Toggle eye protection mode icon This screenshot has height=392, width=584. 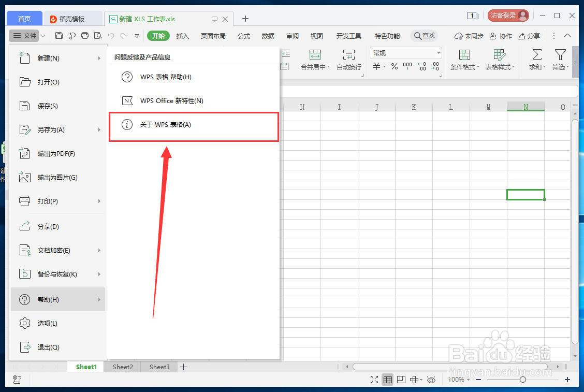[x=431, y=380]
